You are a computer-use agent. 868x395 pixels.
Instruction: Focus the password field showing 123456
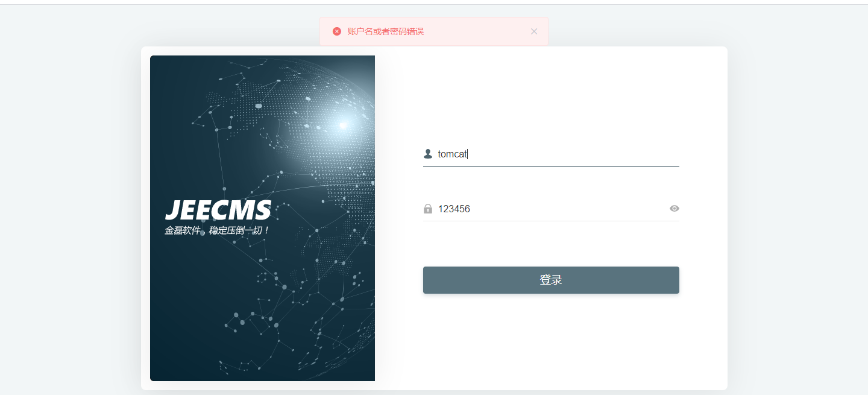(x=551, y=209)
